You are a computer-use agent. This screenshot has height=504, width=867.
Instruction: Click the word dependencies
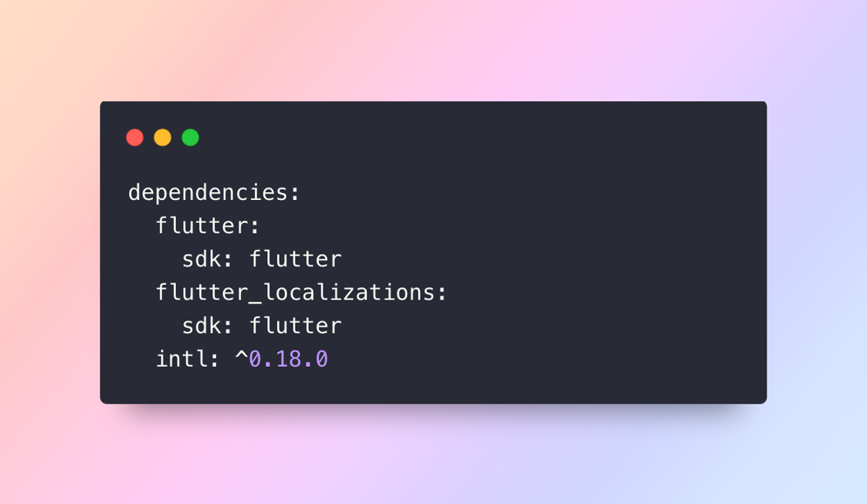[x=208, y=193]
